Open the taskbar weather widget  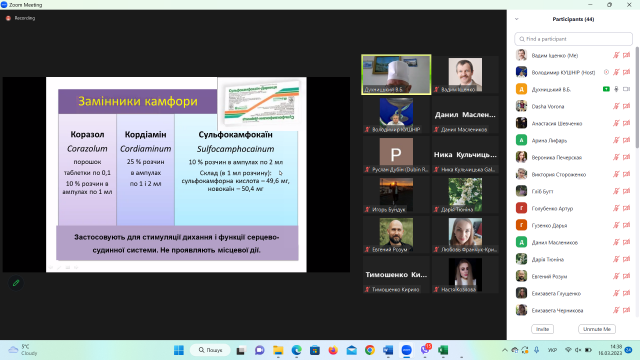point(24,350)
